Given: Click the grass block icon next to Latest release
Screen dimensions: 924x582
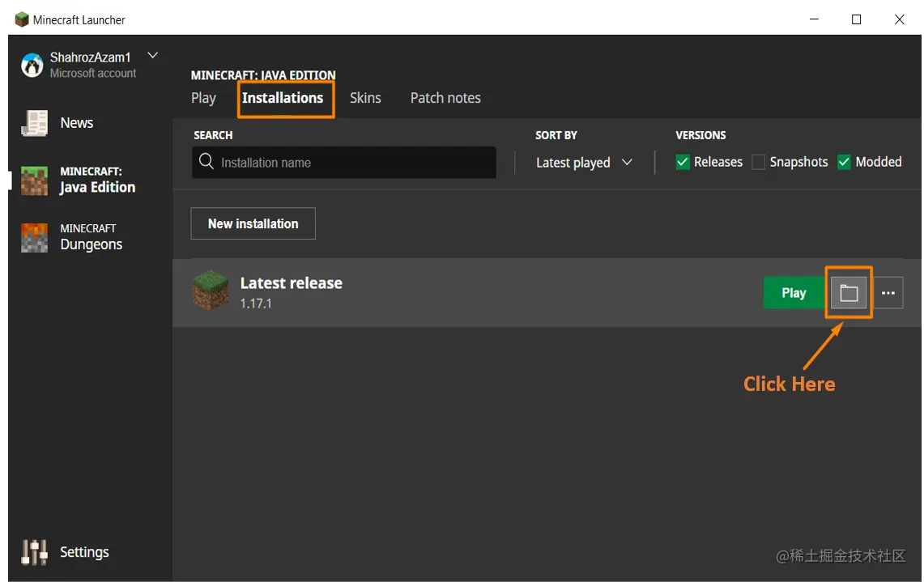Looking at the screenshot, I should 211,293.
